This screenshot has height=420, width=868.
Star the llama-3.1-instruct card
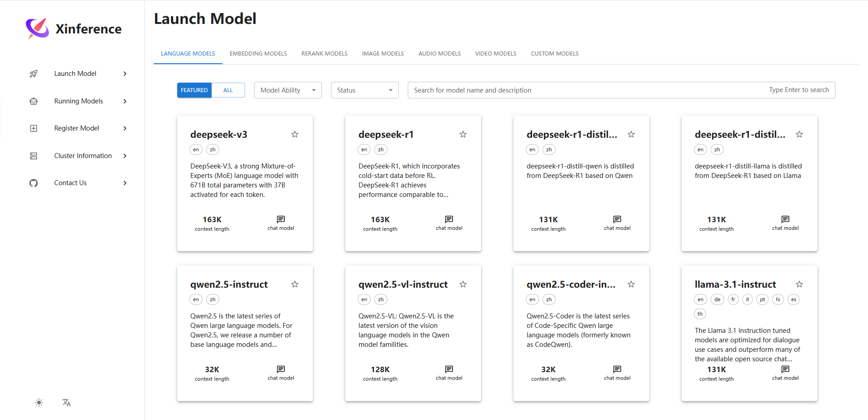coord(799,284)
